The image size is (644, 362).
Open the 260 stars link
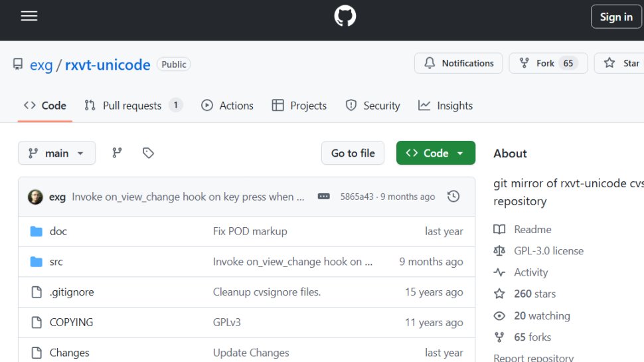534,294
